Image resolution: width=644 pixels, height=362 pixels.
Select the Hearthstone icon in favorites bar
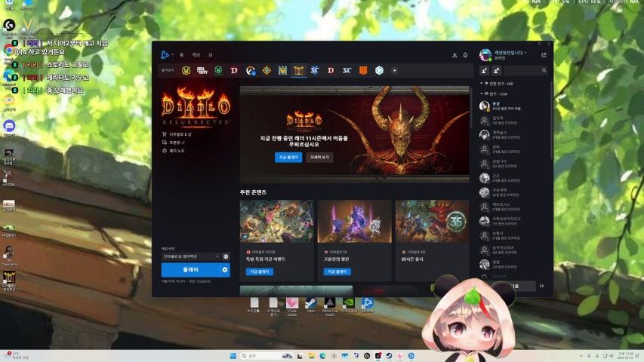[x=267, y=71]
